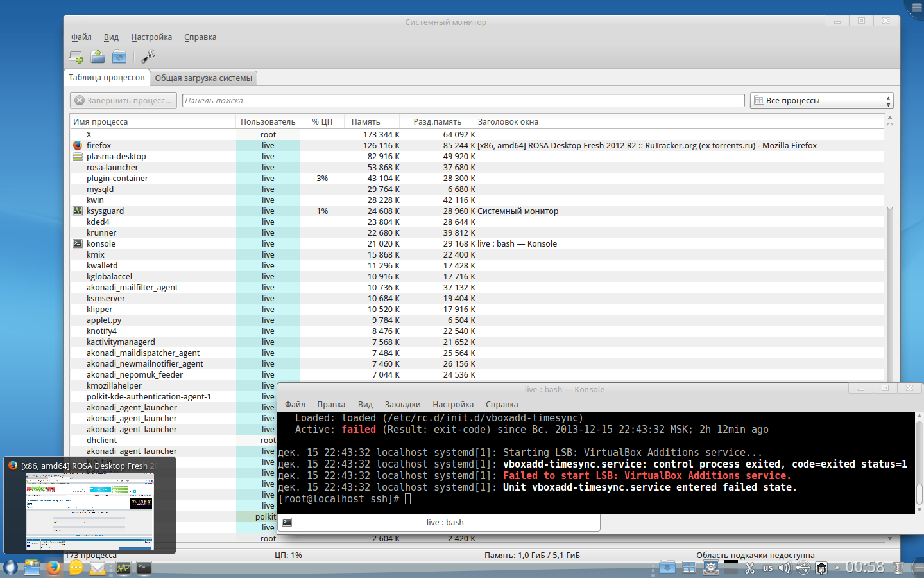The height and width of the screenshot is (578, 924).
Task: Switch to Konsole taskbar icon
Action: (x=144, y=568)
